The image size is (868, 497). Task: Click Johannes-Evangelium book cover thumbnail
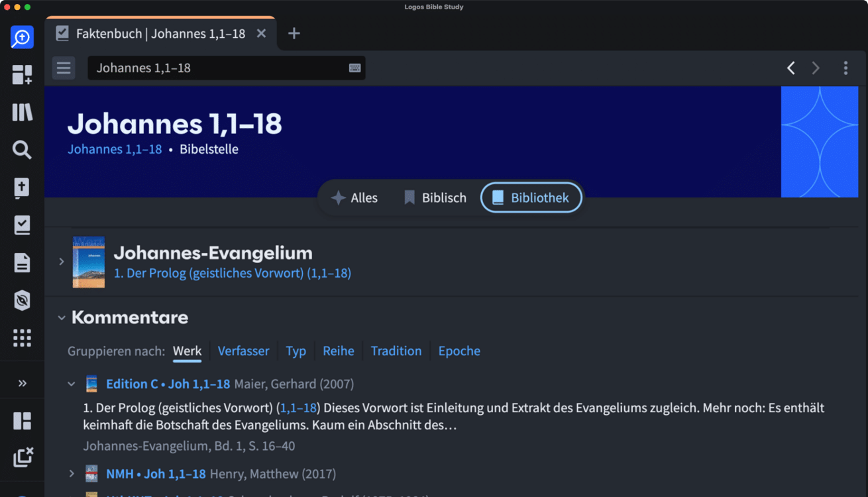click(89, 262)
